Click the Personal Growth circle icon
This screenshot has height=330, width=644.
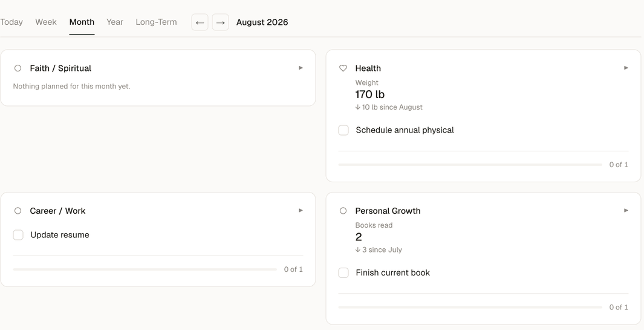343,211
